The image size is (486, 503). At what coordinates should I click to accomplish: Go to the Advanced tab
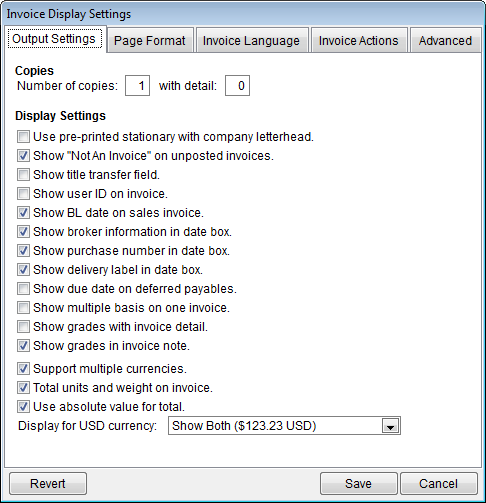(x=446, y=41)
